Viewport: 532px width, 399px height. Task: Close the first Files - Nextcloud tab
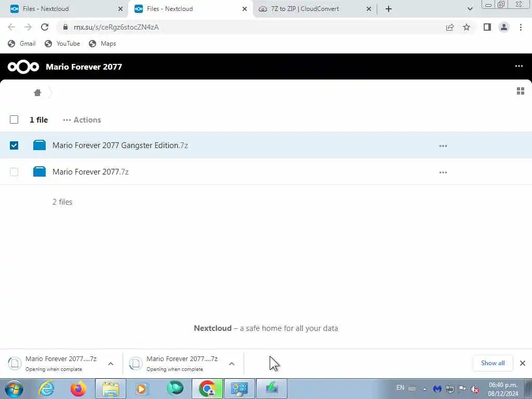click(x=121, y=9)
